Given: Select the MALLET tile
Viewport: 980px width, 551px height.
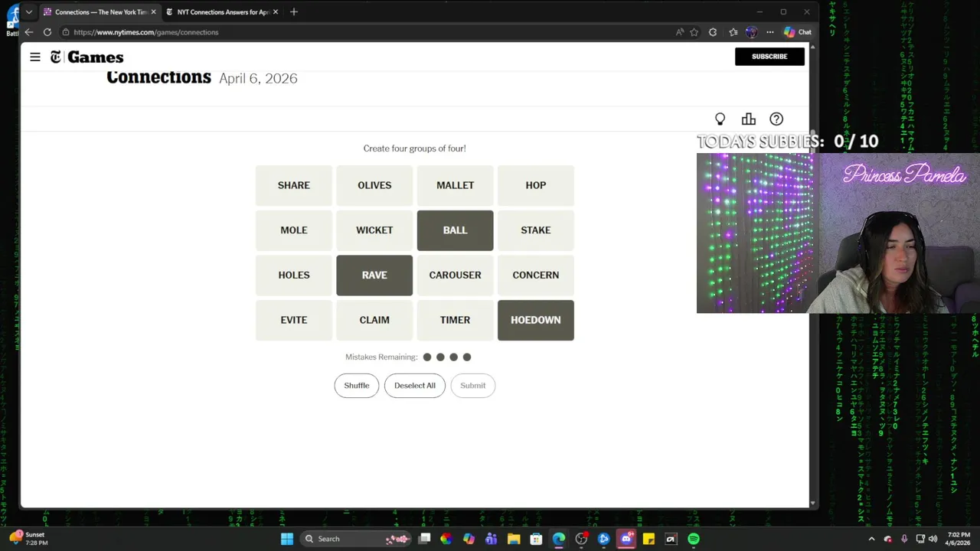Looking at the screenshot, I should [455, 185].
